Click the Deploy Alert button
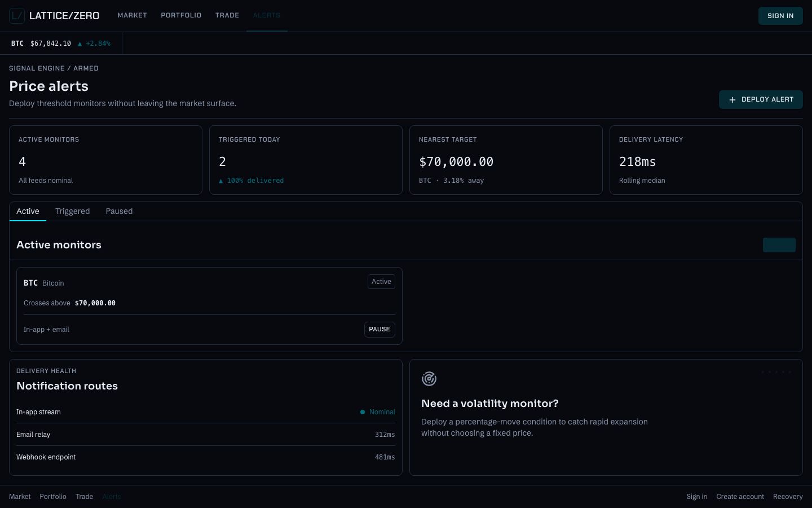The height and width of the screenshot is (508, 812). [761, 99]
